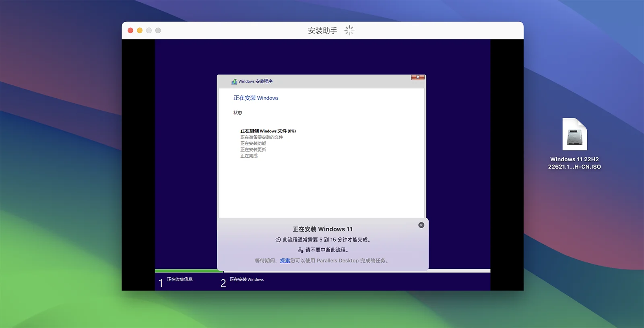Click the user icon beside do-not-interrupt notice
This screenshot has height=328, width=644.
tap(300, 250)
